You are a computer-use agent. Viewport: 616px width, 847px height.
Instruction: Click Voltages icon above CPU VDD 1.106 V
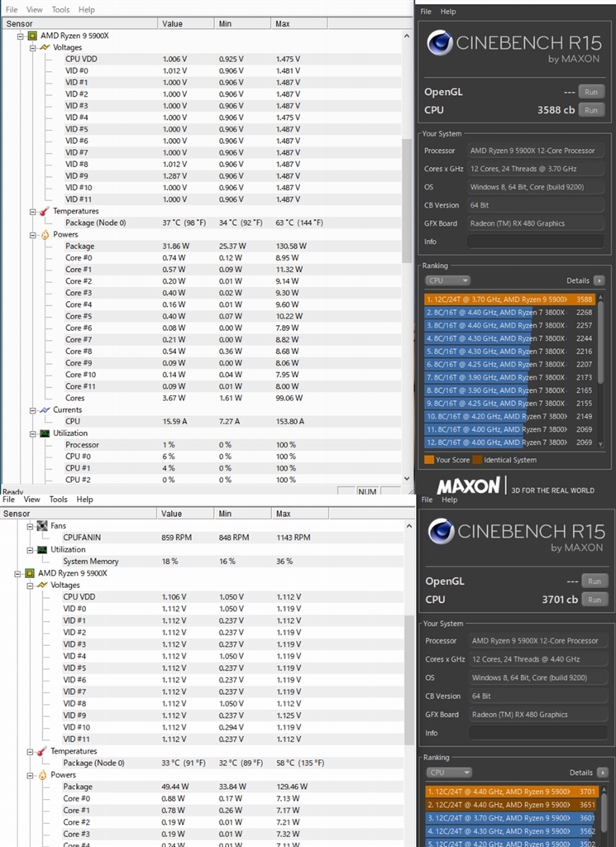(x=43, y=585)
